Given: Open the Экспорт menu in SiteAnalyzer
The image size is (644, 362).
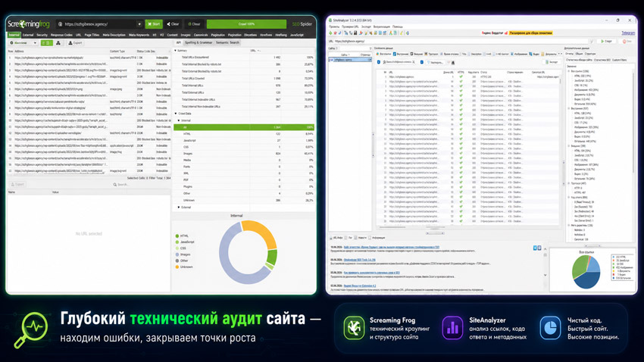Looking at the screenshot, I should pyautogui.click(x=366, y=27).
